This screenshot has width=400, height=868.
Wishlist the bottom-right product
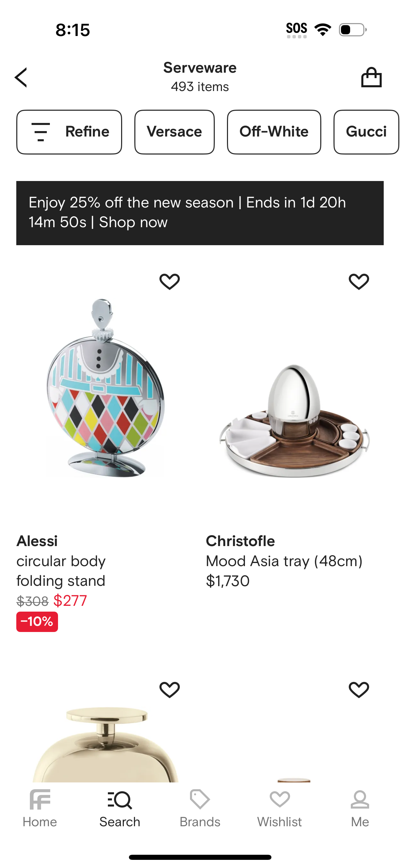coord(359,690)
